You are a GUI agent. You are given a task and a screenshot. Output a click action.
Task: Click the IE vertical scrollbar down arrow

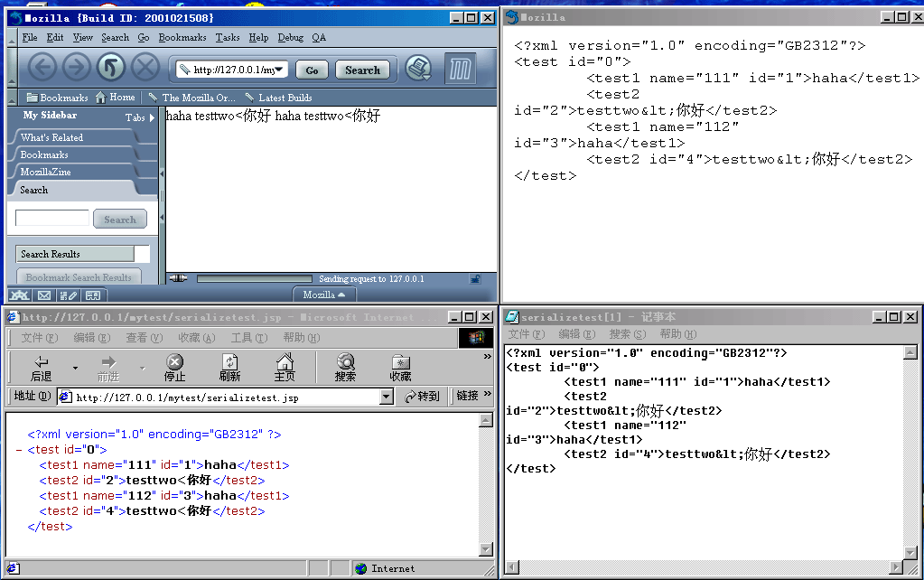(x=486, y=549)
